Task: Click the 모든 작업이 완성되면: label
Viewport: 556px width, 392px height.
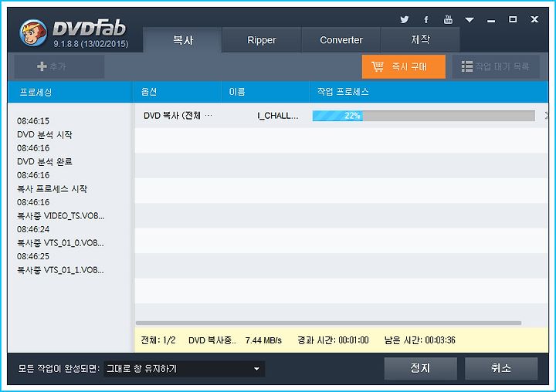Action: [59, 369]
